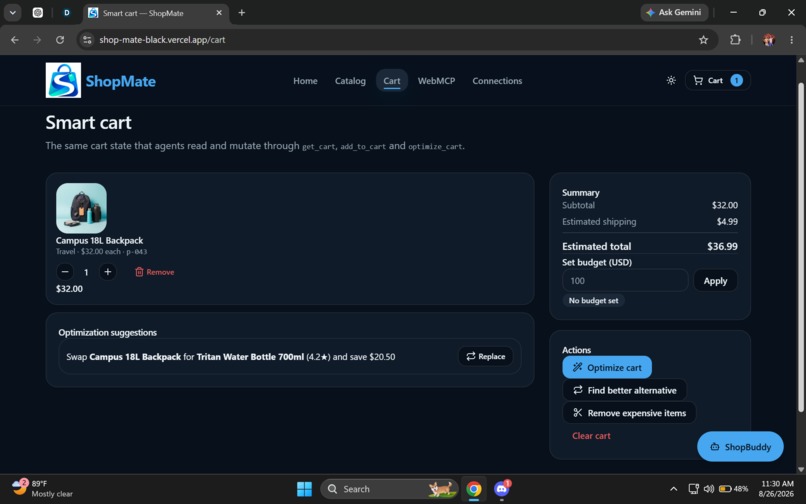Open the browser Extensions puzzle icon
This screenshot has height=504, width=806.
tap(735, 40)
